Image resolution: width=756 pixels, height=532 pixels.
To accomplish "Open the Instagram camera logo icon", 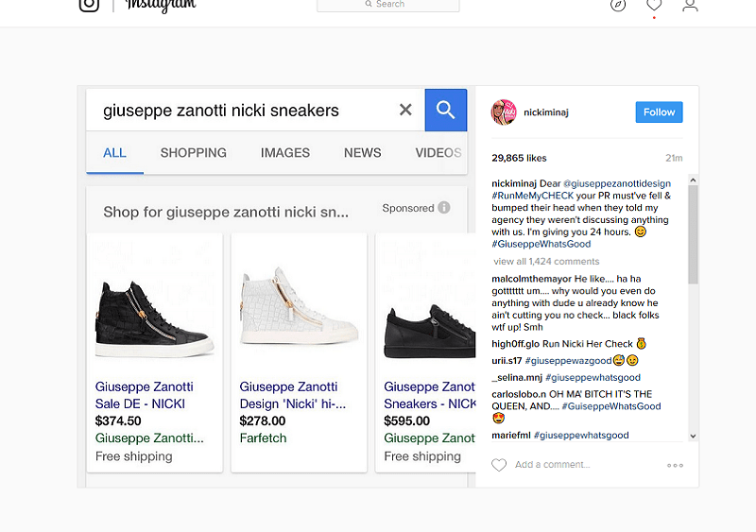I will coord(89,6).
